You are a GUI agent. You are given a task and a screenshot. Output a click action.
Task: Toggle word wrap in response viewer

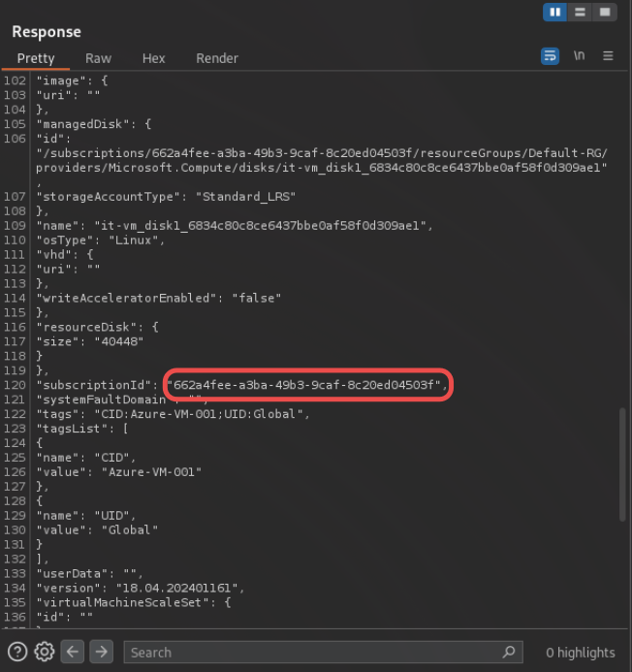pyautogui.click(x=550, y=56)
